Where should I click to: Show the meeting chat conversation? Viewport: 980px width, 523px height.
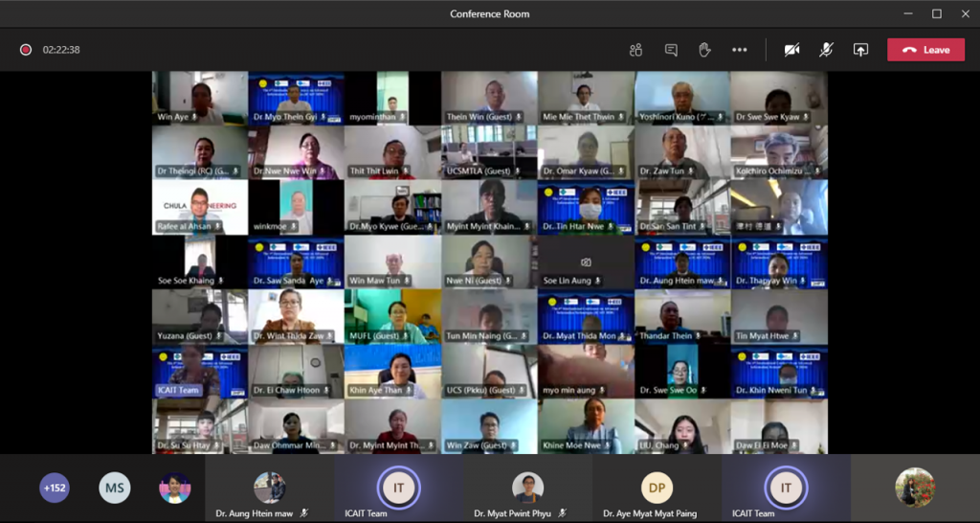(671, 50)
